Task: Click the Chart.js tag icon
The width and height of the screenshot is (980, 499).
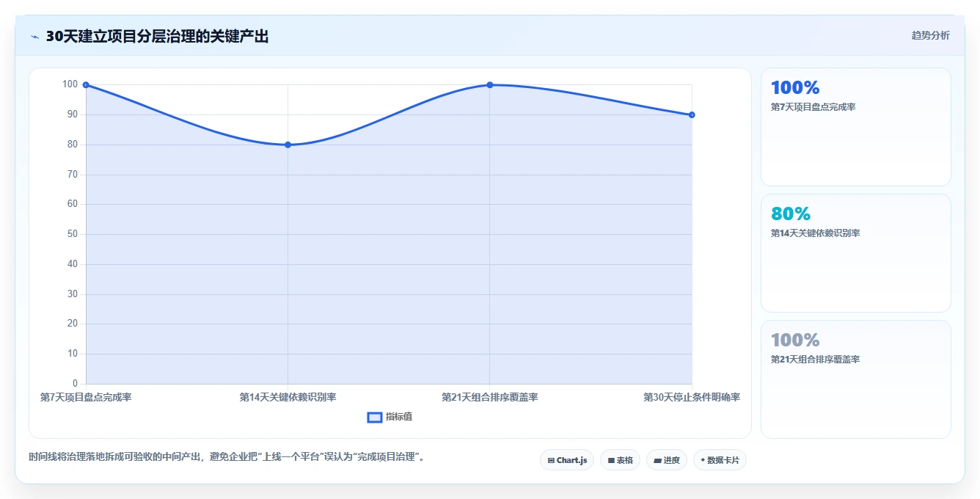Action: point(551,461)
